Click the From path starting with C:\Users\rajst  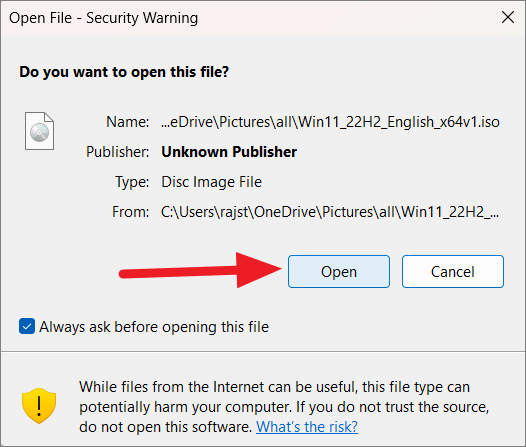pos(330,212)
